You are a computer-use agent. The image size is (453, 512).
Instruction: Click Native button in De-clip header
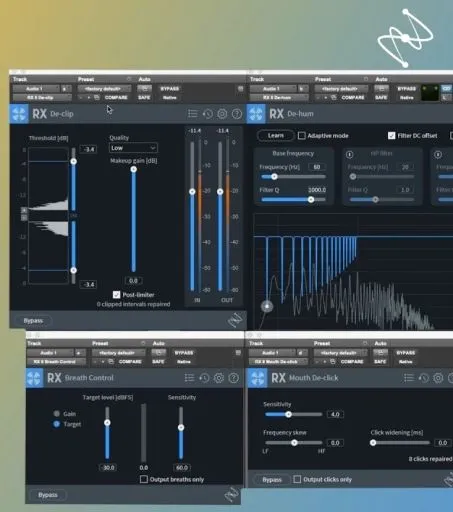pos(170,98)
